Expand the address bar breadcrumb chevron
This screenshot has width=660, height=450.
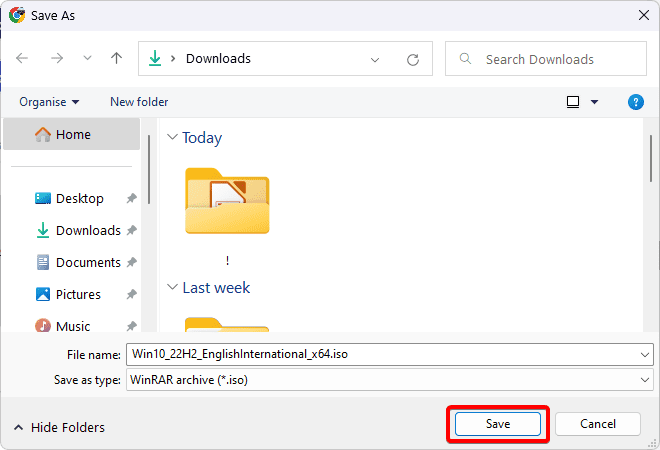tap(173, 59)
